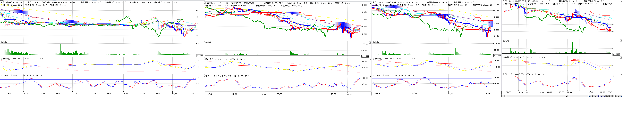
Task: Click the right arrow of horizontal scrollbar
Action: point(566,96)
